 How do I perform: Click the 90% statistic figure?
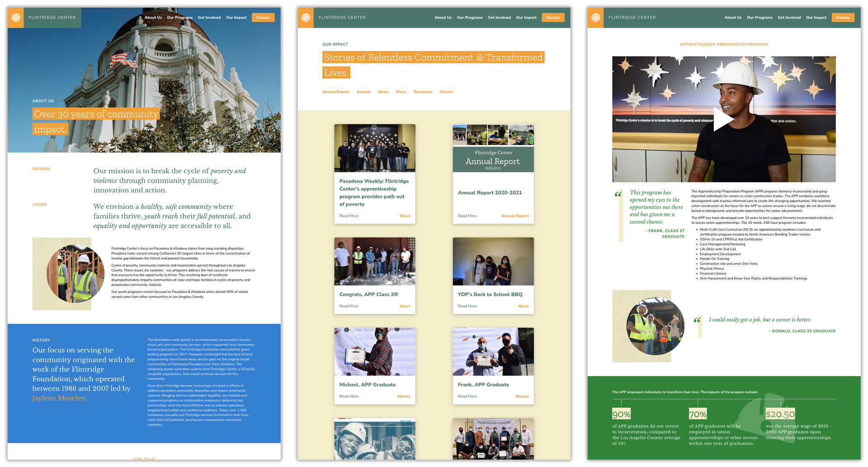[x=621, y=414]
